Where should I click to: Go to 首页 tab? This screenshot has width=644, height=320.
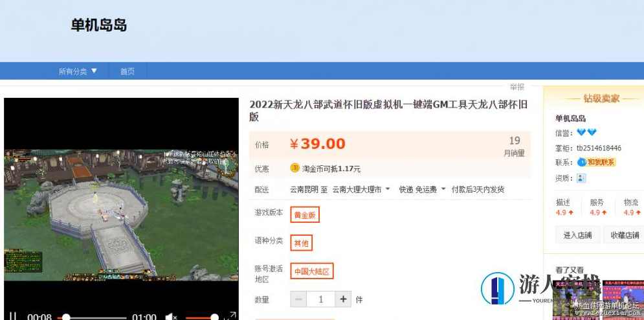[128, 71]
